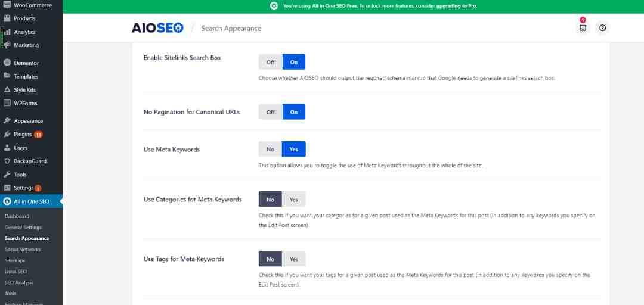Open AIOSEO notifications inbox icon
Screen dimensions: 644x305
[583, 28]
